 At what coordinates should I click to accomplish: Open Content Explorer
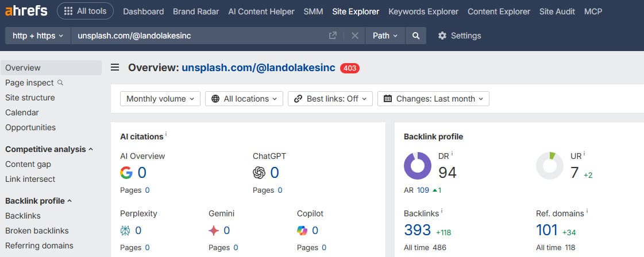tap(499, 11)
